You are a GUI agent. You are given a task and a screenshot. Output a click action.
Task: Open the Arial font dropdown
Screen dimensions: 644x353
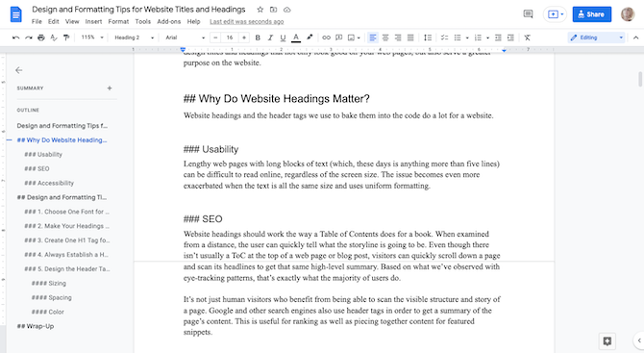point(185,38)
